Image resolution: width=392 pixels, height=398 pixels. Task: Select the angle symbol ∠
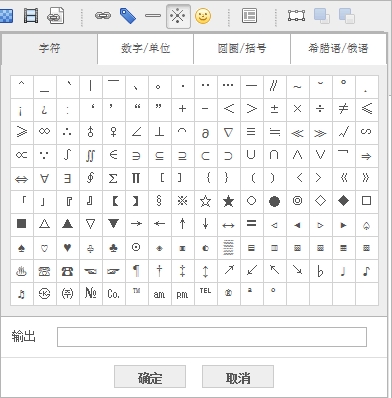[x=136, y=132]
